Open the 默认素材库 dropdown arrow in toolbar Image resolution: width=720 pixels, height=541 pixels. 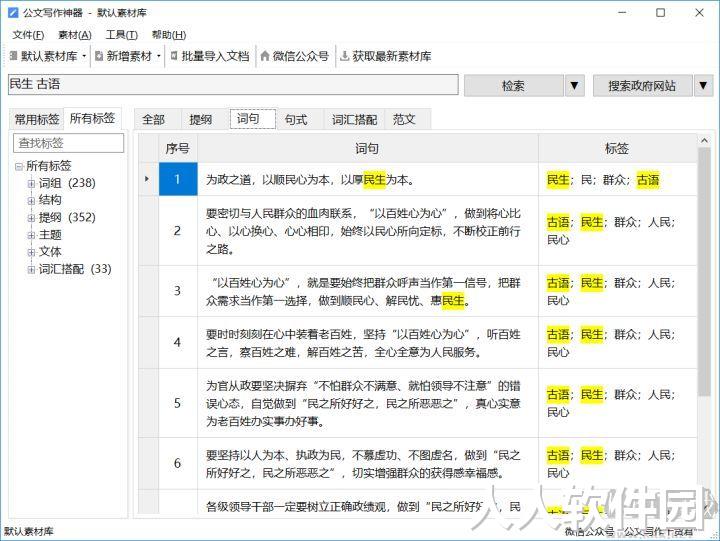coord(84,56)
